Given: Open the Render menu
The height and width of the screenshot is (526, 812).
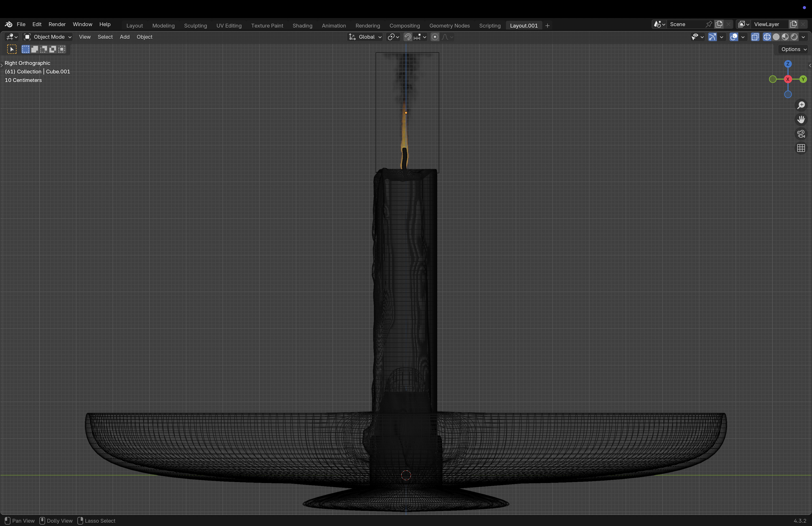Looking at the screenshot, I should point(57,24).
